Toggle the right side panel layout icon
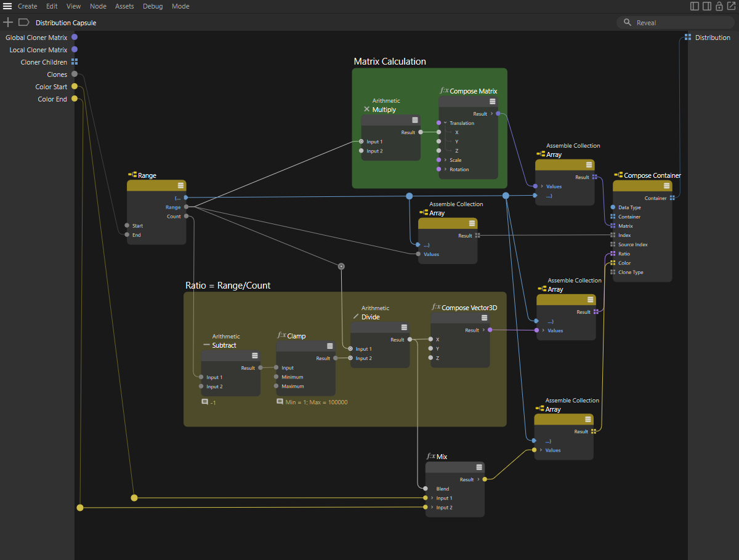This screenshot has height=560, width=739. [x=707, y=6]
